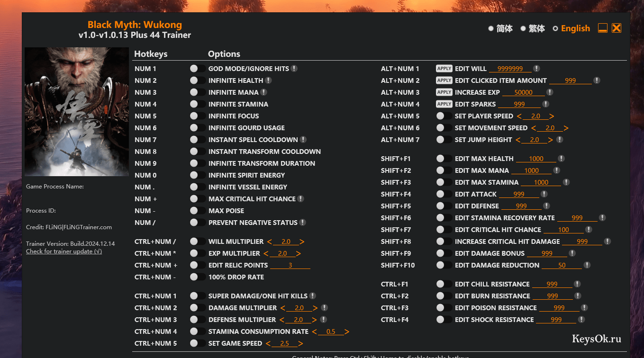Viewport: 644px width, 358px height.
Task: Enable Instant Transform Cooldown toggle
Action: (198, 152)
